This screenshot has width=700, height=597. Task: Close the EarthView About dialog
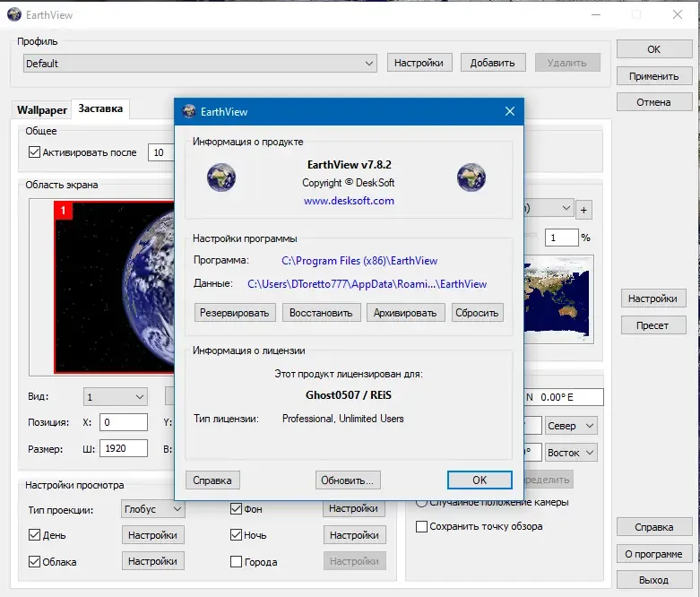click(510, 111)
